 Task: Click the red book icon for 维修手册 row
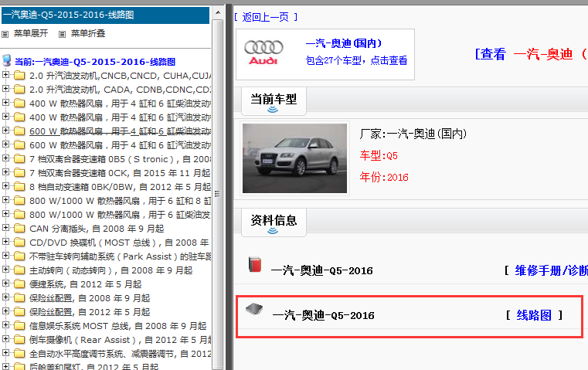(255, 264)
